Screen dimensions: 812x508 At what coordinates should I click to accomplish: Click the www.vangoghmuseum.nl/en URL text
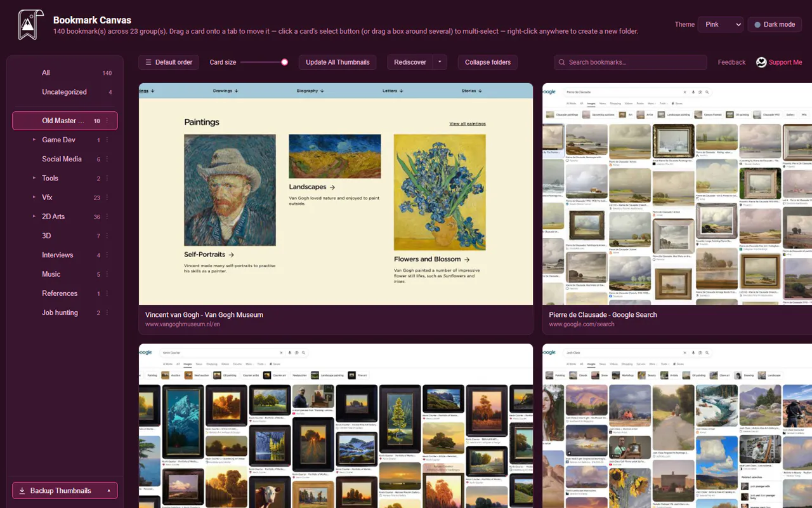[183, 324]
